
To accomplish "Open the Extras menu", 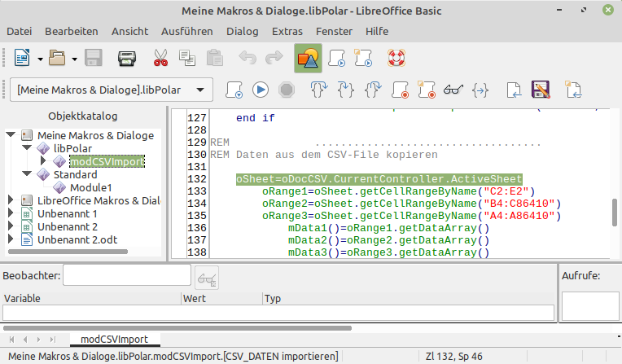I will coord(287,32).
